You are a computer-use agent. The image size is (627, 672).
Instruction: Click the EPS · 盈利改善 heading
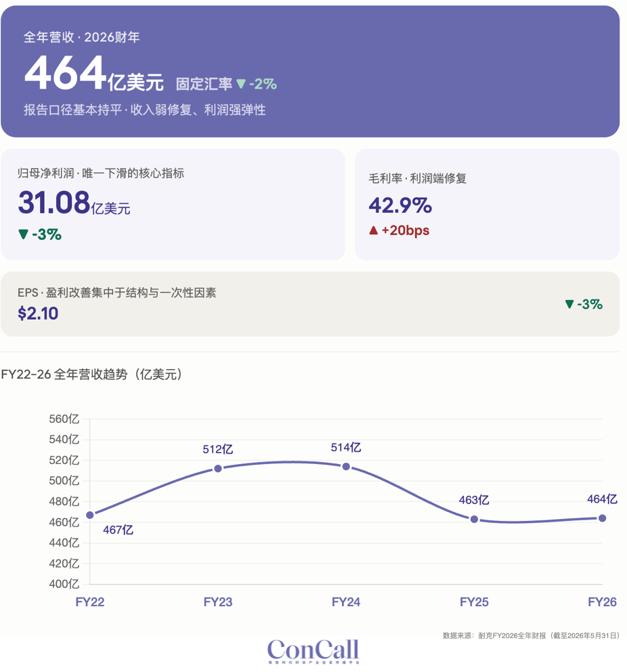(117, 293)
